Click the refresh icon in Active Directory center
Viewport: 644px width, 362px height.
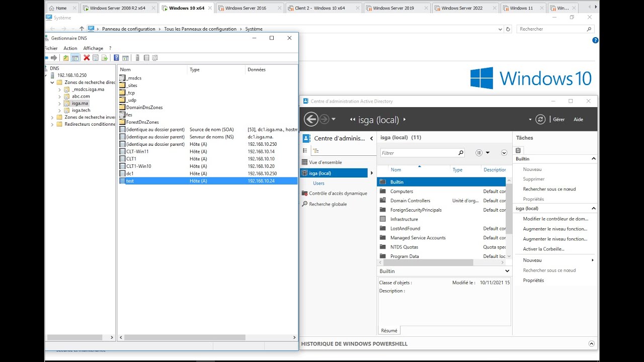(x=540, y=119)
